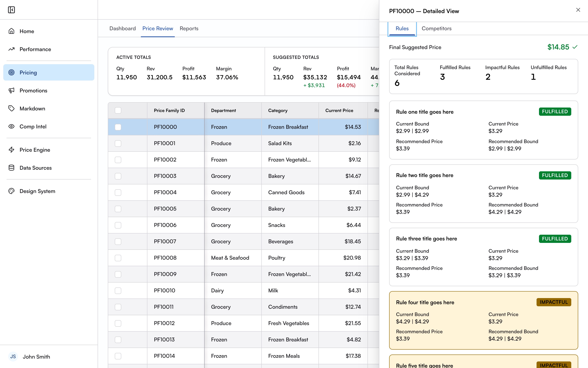Click the Price Family ID column header
This screenshot has height=368, width=588.
[x=176, y=110]
